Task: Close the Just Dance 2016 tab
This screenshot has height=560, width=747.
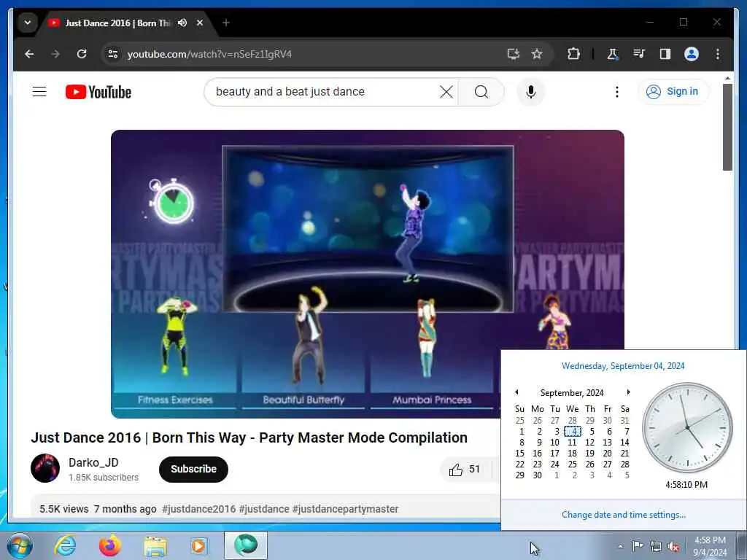Action: pyautogui.click(x=200, y=23)
